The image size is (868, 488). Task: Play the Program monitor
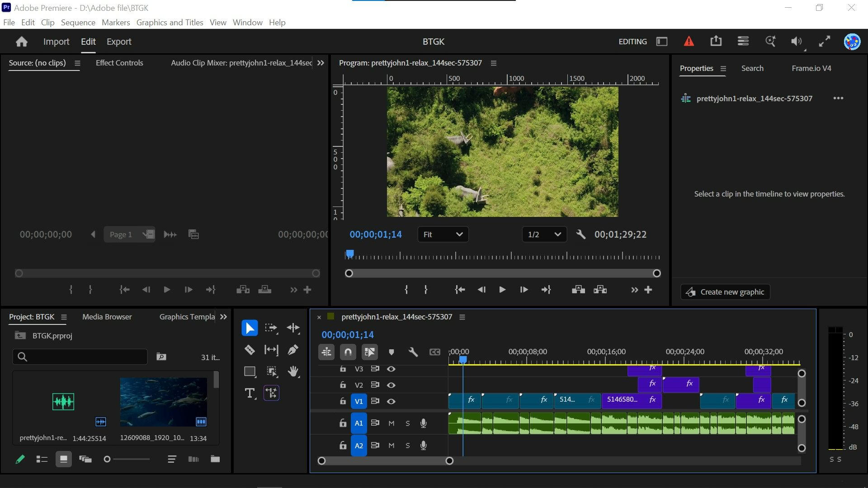click(x=502, y=290)
